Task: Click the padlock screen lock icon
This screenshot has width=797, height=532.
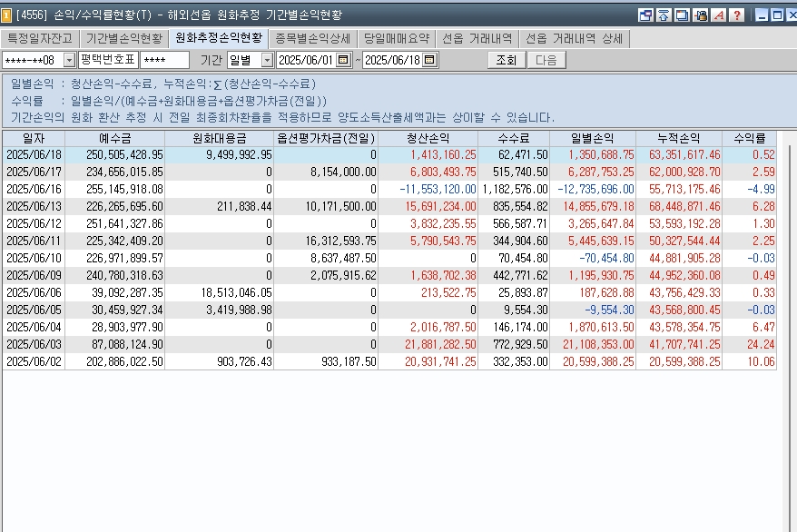Action: tap(701, 15)
